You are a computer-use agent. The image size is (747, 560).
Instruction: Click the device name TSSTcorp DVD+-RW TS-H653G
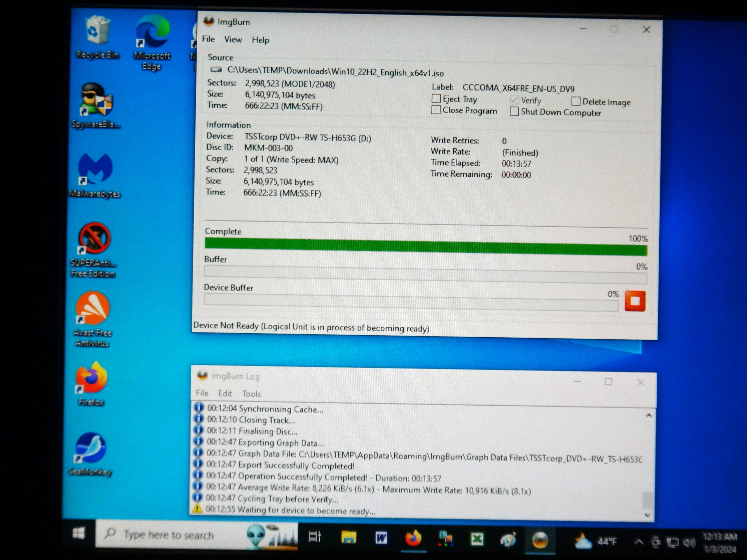coord(308,138)
